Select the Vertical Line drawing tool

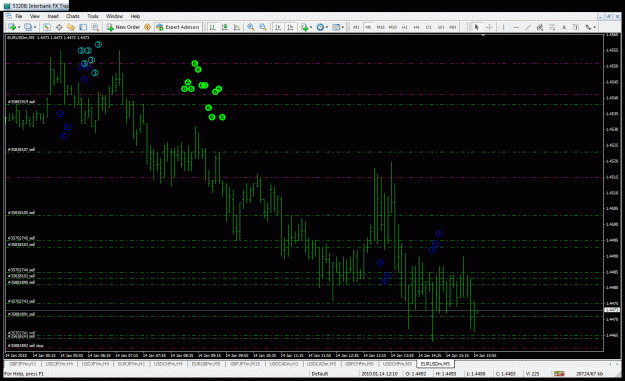(x=503, y=27)
